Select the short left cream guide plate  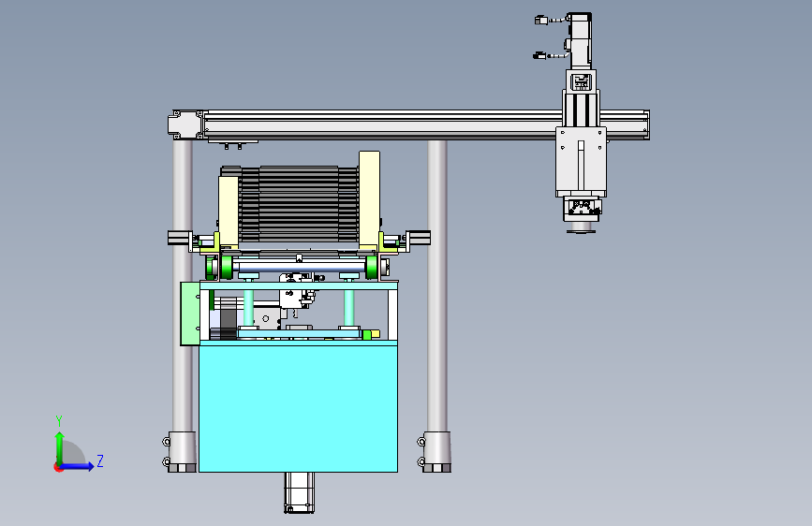pos(229,212)
